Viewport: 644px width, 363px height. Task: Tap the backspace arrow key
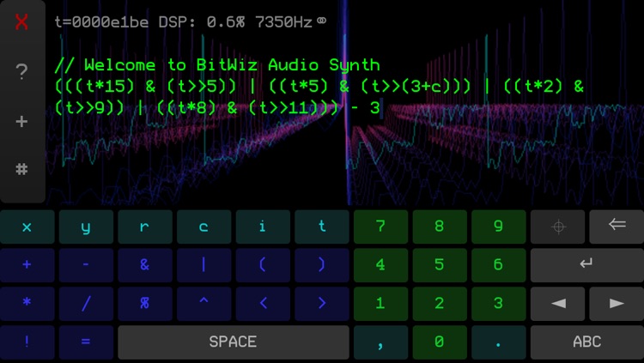(617, 227)
